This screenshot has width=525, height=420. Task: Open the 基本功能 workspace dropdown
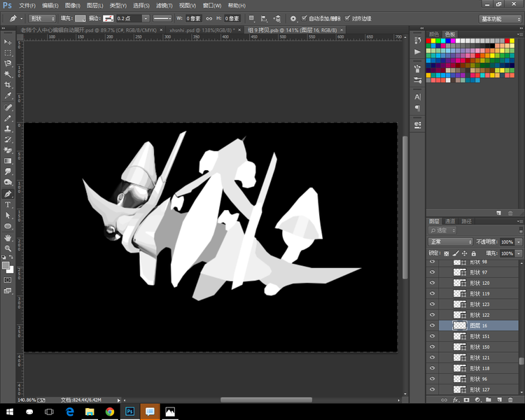point(500,19)
